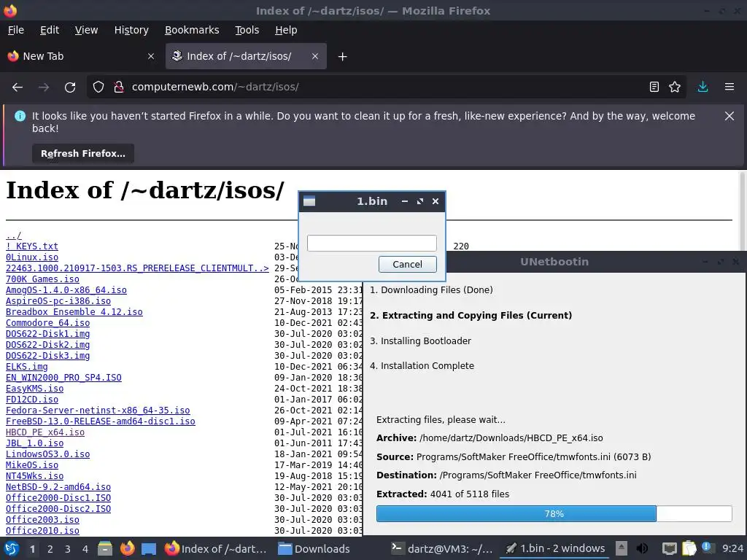Click the removable media eject tray icon
747x560 pixels.
click(x=622, y=549)
